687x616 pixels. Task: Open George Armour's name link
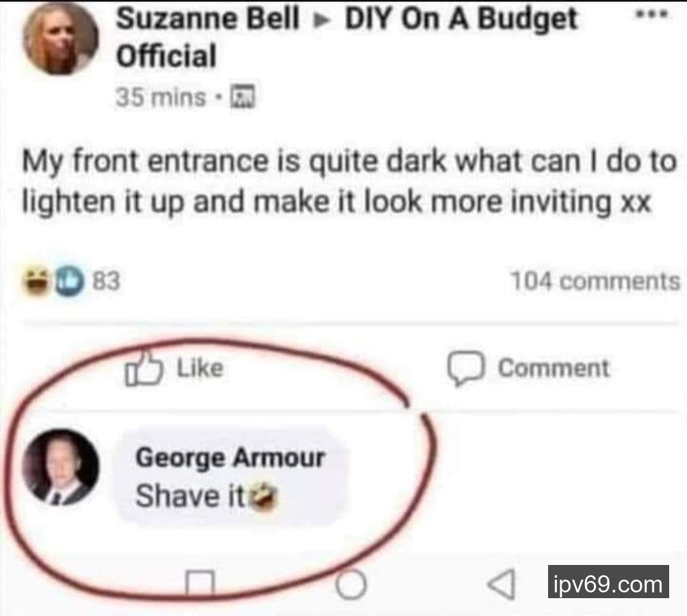pyautogui.click(x=231, y=457)
